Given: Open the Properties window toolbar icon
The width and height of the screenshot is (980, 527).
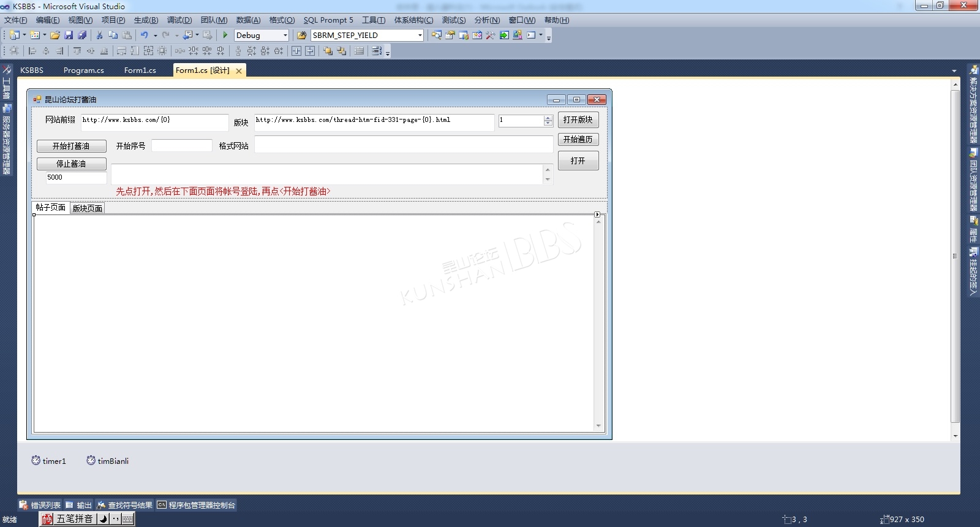Looking at the screenshot, I should (x=450, y=35).
